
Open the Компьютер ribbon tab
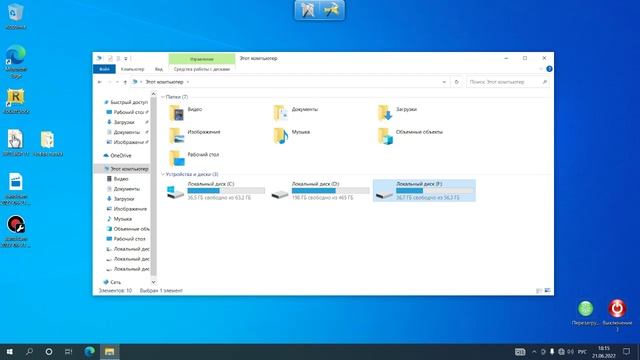[x=132, y=69]
